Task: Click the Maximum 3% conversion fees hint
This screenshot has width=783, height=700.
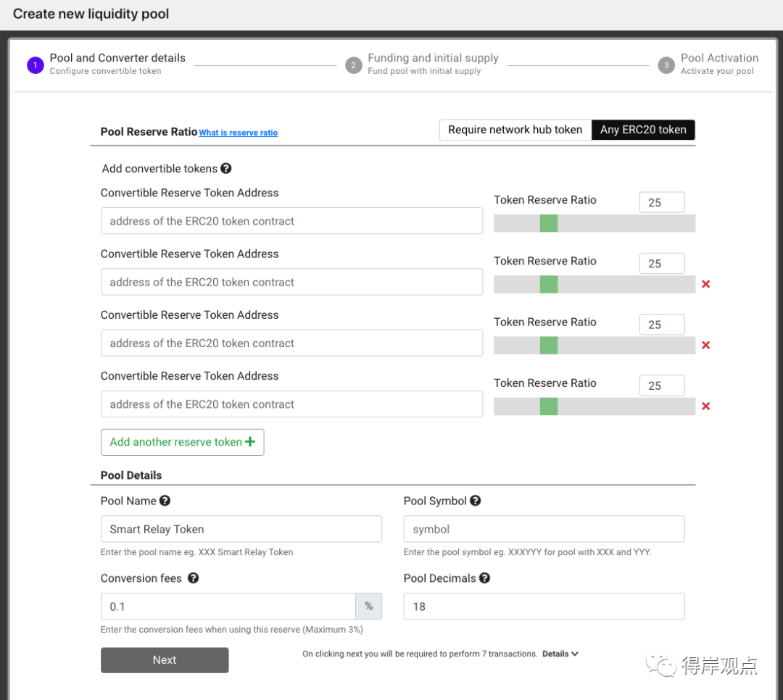Action: click(232, 630)
